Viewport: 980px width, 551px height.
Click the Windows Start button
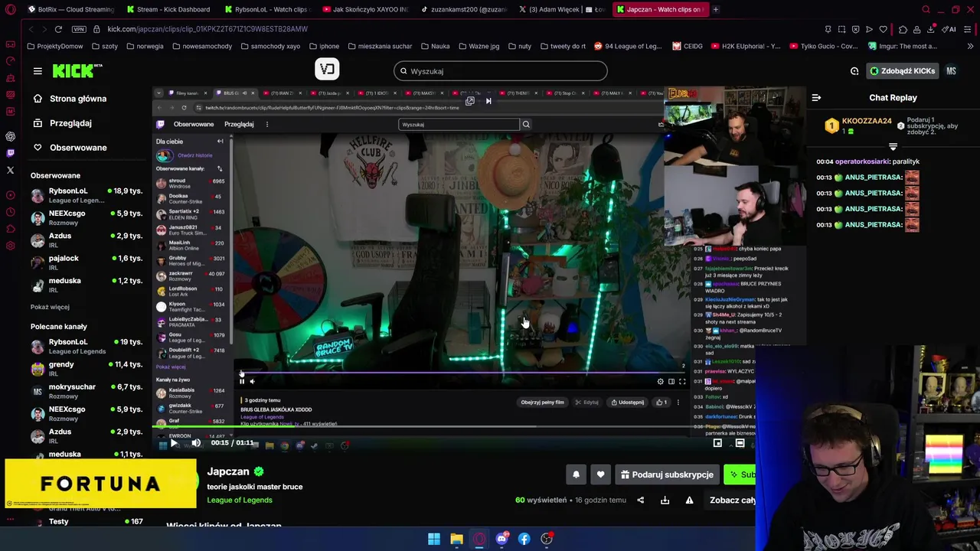pos(434,539)
